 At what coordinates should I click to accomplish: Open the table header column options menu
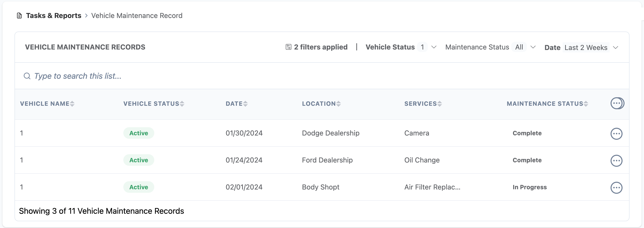click(617, 103)
